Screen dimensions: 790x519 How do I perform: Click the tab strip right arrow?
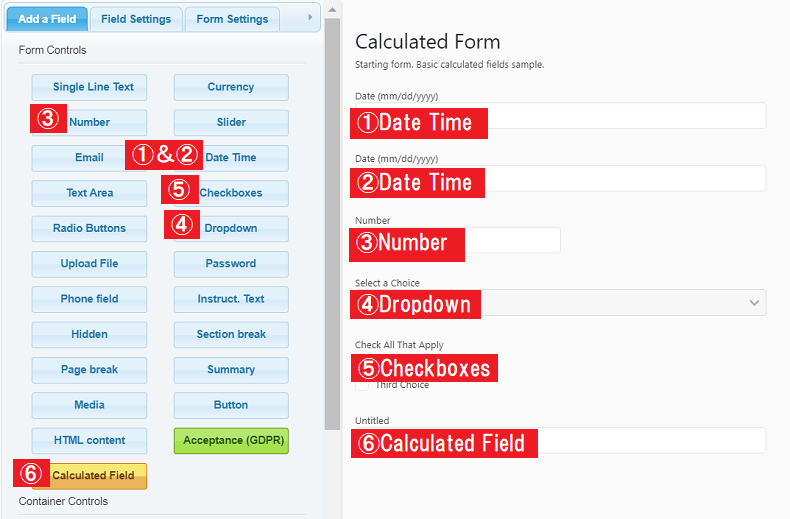(310, 17)
